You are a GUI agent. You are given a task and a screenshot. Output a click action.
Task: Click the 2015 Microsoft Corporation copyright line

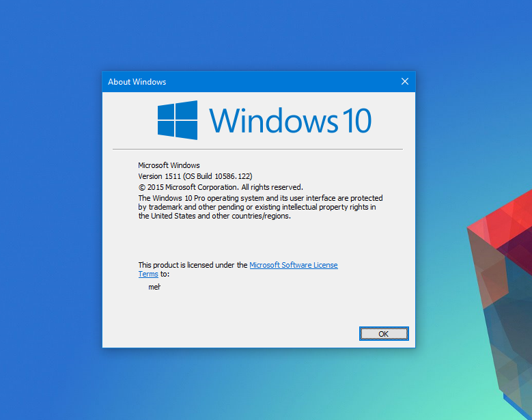(x=220, y=186)
